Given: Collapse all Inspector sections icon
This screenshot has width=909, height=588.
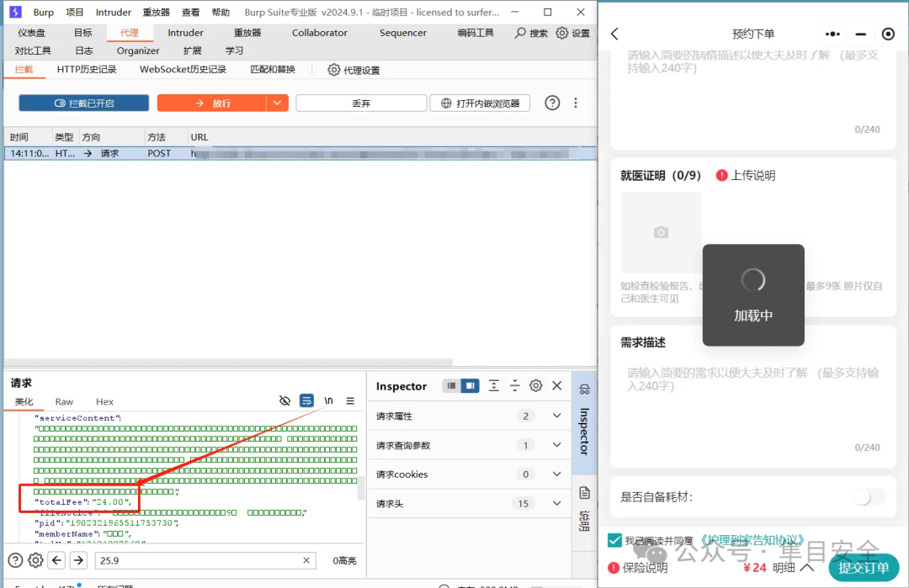Looking at the screenshot, I should 515,386.
